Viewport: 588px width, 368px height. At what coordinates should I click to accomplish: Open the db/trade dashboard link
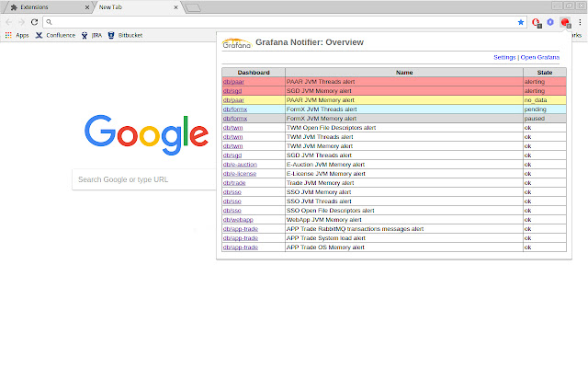click(x=234, y=183)
